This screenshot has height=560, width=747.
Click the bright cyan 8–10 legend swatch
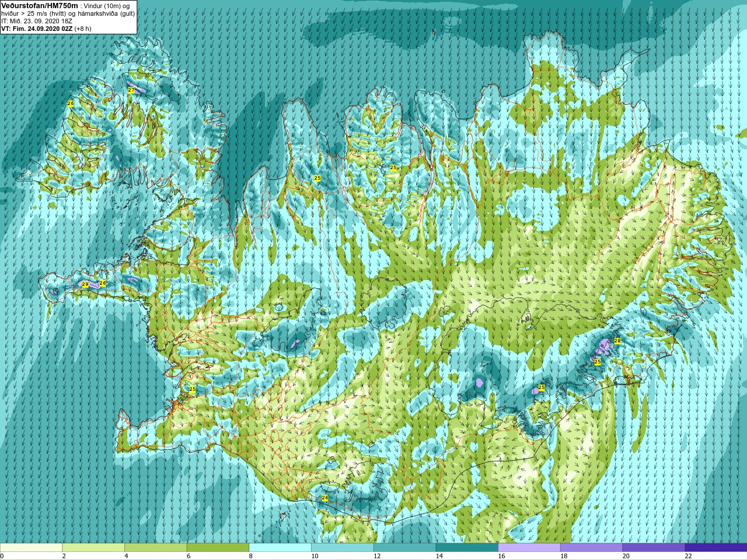[280, 548]
